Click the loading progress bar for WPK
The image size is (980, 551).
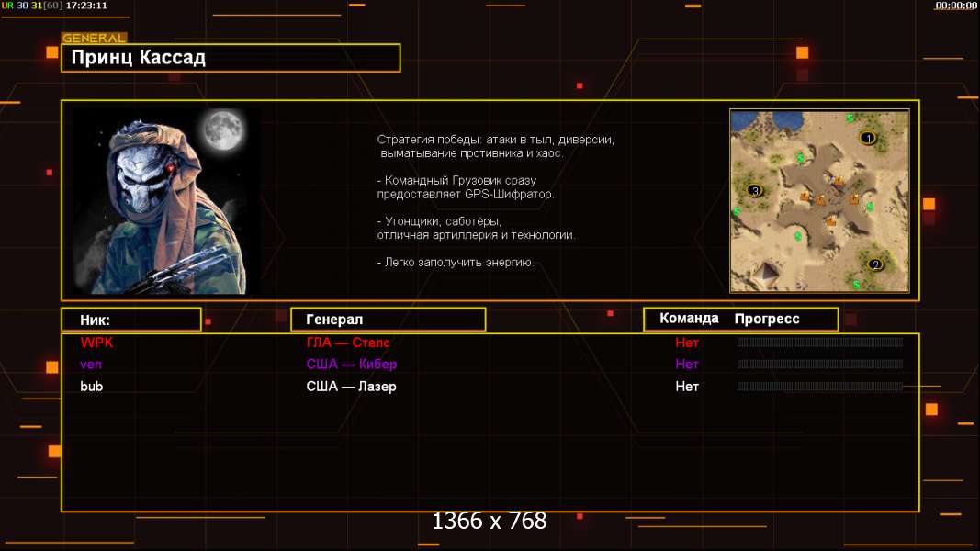[820, 343]
